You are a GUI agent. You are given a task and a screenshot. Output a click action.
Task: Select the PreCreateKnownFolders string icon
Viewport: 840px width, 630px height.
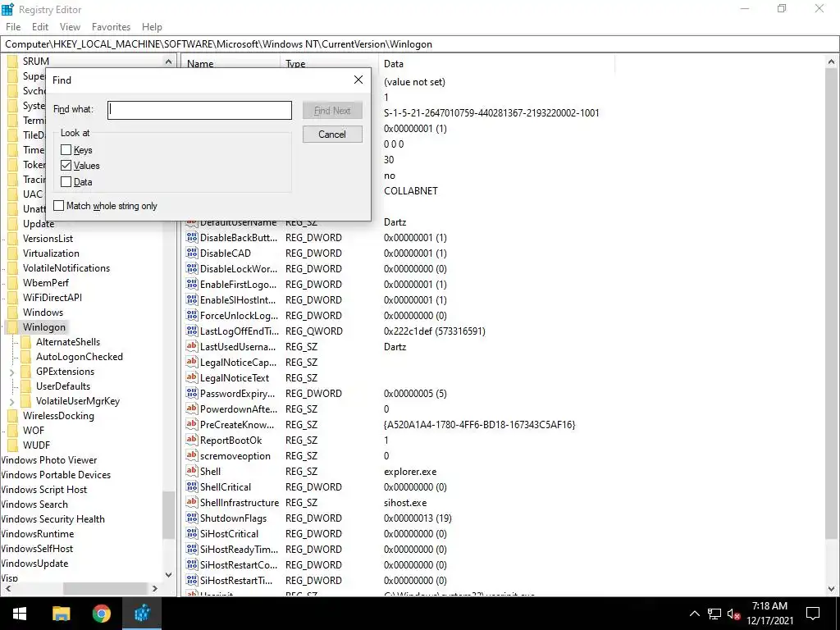point(192,424)
